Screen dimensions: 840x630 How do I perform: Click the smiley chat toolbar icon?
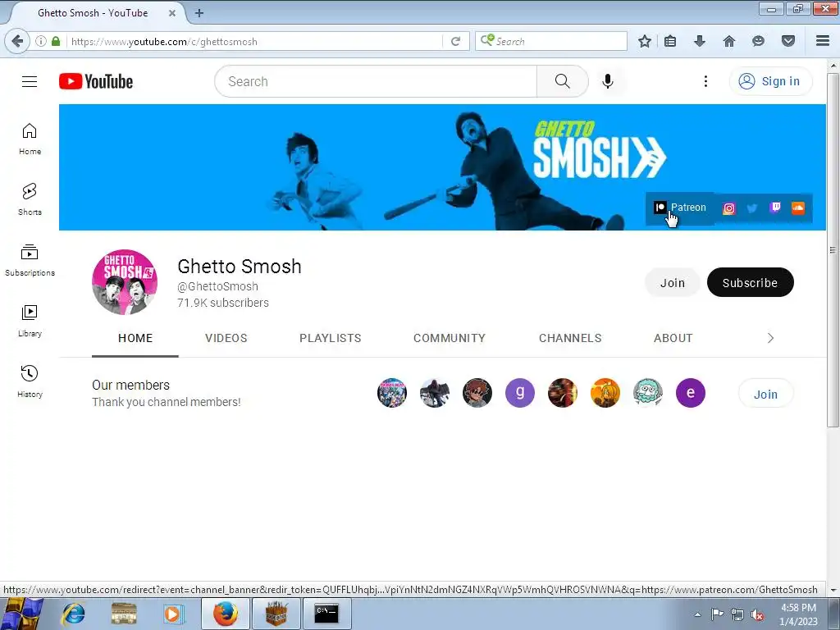758,41
